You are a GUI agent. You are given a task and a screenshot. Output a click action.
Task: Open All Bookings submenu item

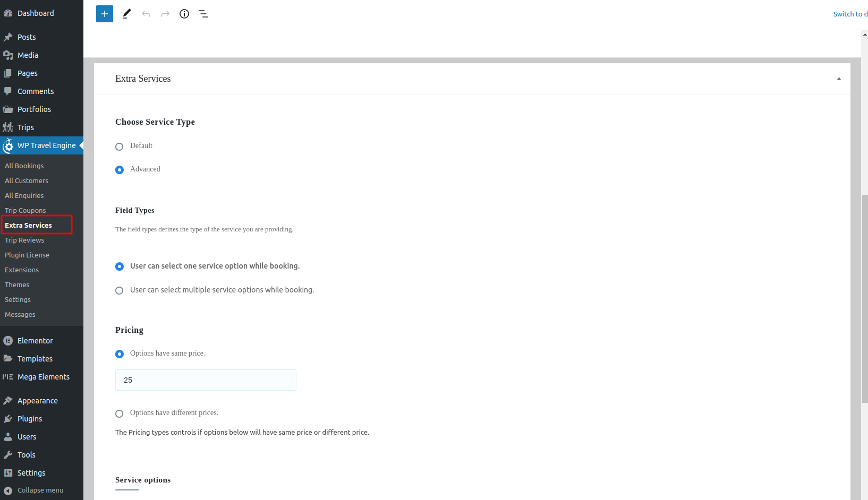(x=24, y=166)
